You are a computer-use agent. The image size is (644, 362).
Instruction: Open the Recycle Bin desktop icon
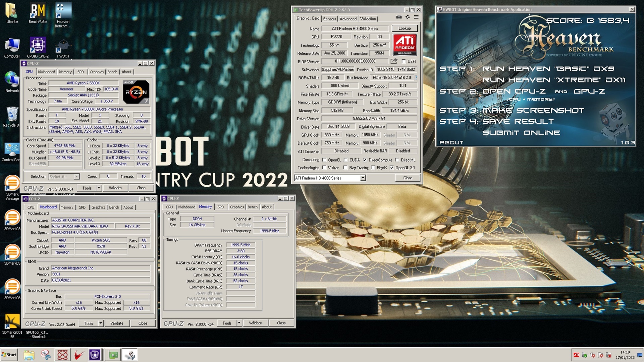(x=12, y=117)
